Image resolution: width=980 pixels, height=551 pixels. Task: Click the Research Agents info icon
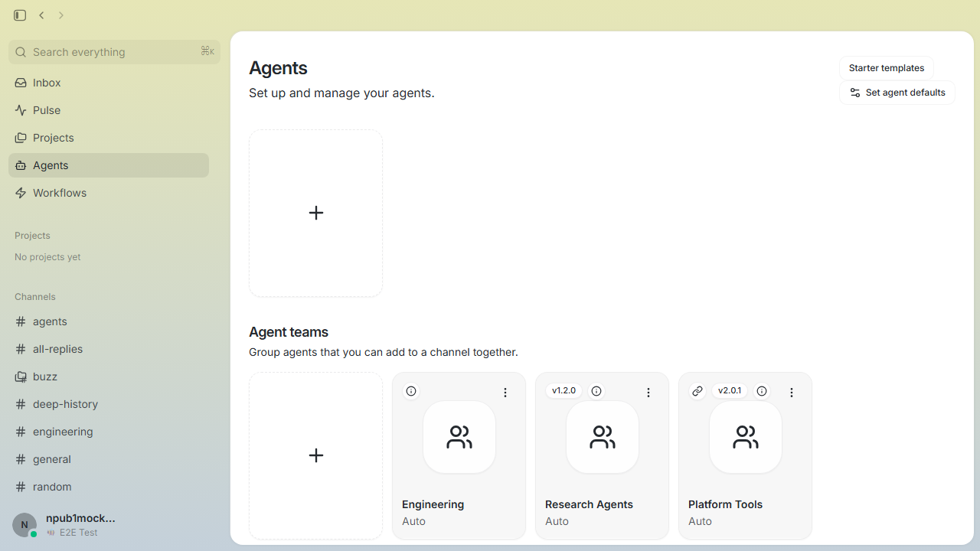click(596, 391)
